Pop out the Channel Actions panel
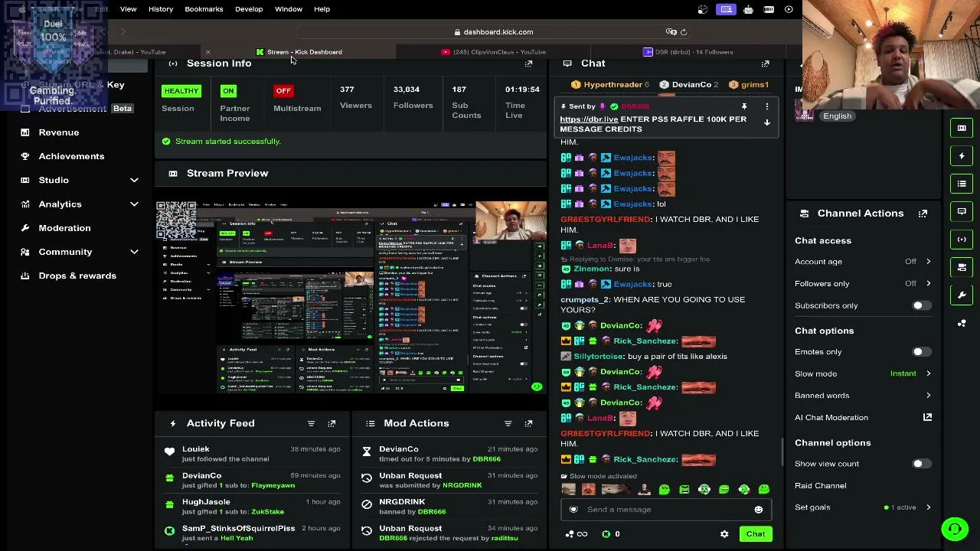This screenshot has height=551, width=980. [923, 214]
